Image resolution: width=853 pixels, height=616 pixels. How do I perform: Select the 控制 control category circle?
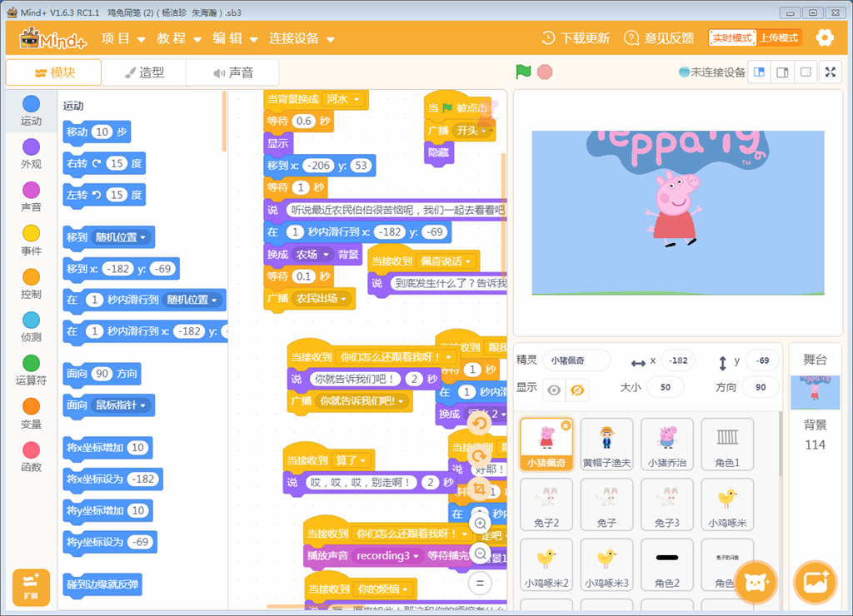point(31,276)
